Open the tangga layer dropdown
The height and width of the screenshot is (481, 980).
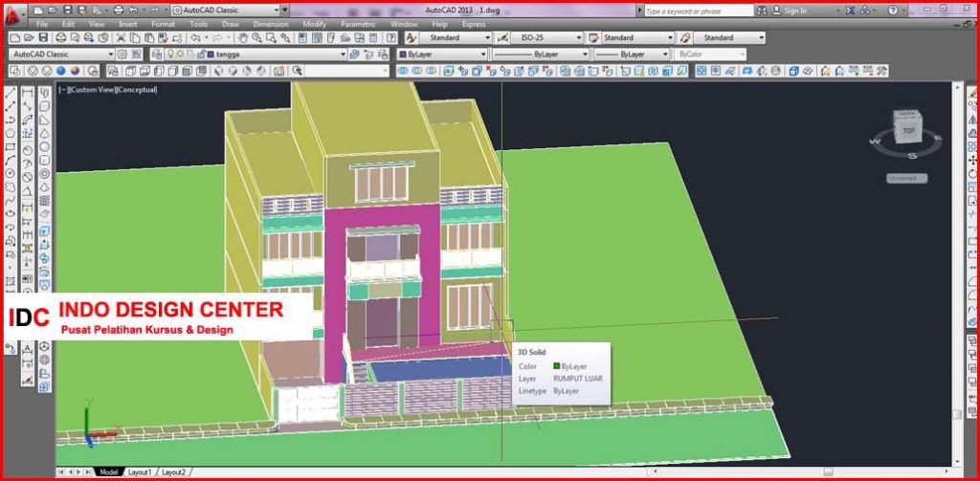point(255,55)
